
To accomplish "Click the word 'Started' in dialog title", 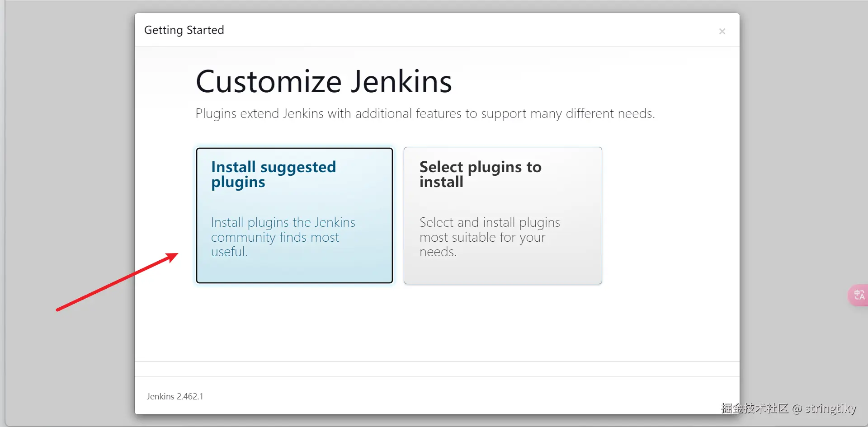I will [x=205, y=30].
